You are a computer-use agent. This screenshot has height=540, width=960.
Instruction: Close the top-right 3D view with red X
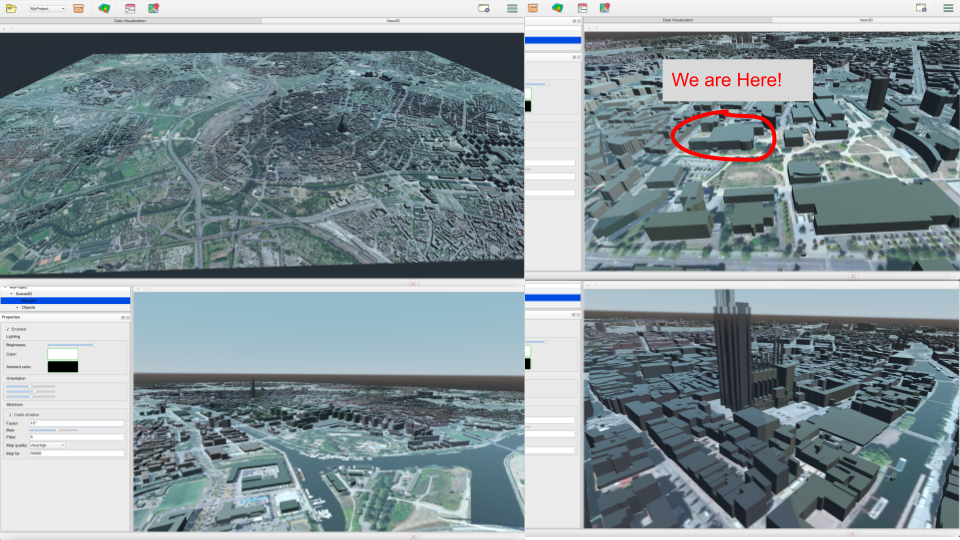[x=853, y=276]
